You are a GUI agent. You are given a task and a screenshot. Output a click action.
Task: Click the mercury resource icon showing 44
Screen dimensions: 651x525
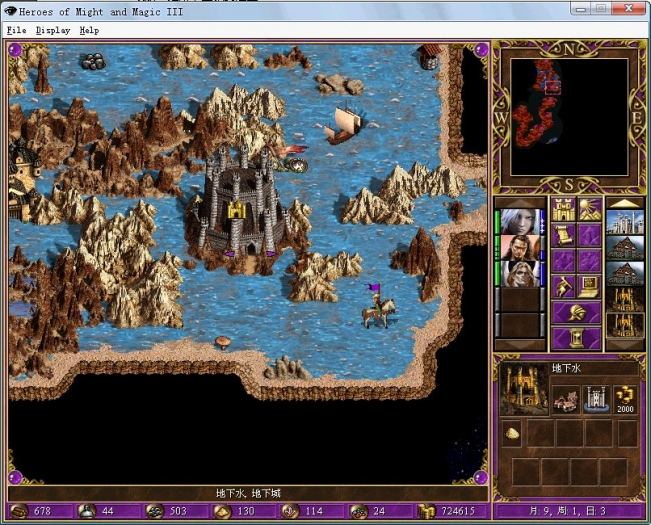[87, 511]
